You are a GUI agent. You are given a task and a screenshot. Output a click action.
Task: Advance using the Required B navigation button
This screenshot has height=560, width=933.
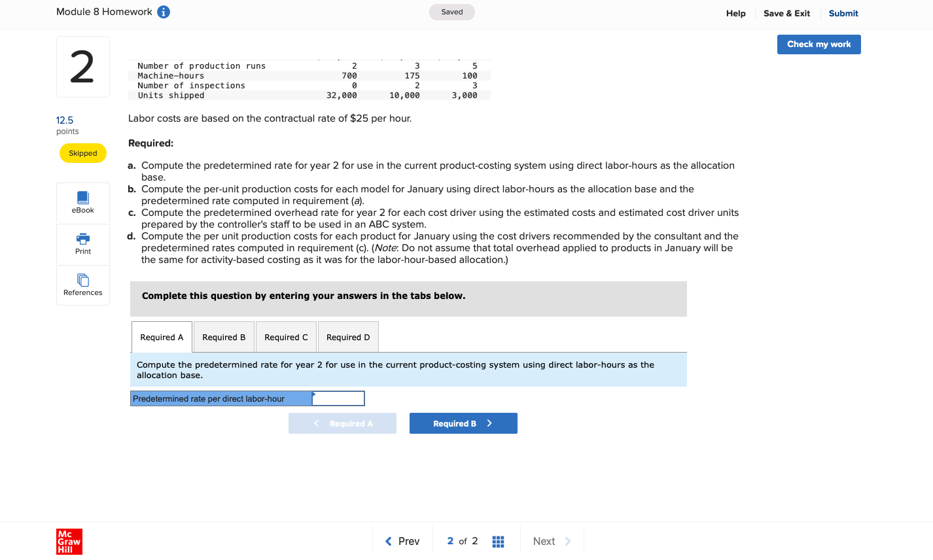(463, 423)
